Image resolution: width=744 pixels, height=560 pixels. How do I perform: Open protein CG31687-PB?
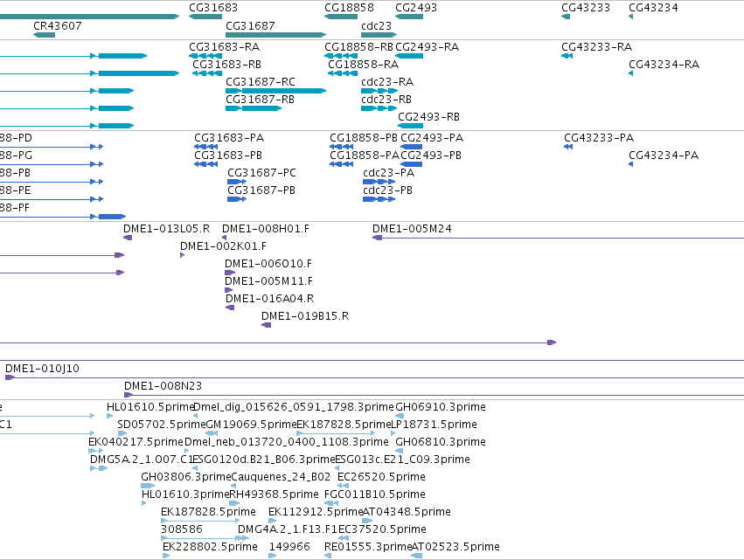tap(261, 190)
